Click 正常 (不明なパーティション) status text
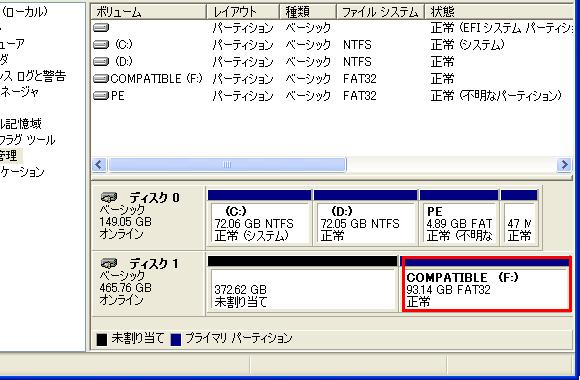 (x=496, y=96)
